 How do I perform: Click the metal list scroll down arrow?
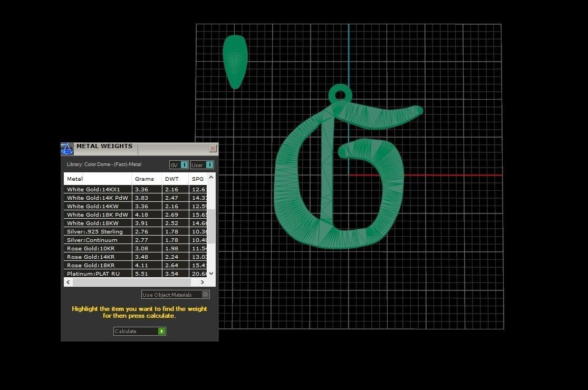click(x=211, y=274)
